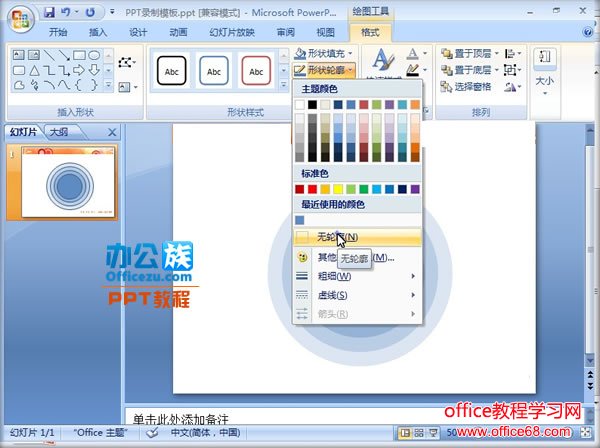Open the 虚线(S) dashes submenu
The width and height of the screenshot is (600, 448).
click(357, 295)
